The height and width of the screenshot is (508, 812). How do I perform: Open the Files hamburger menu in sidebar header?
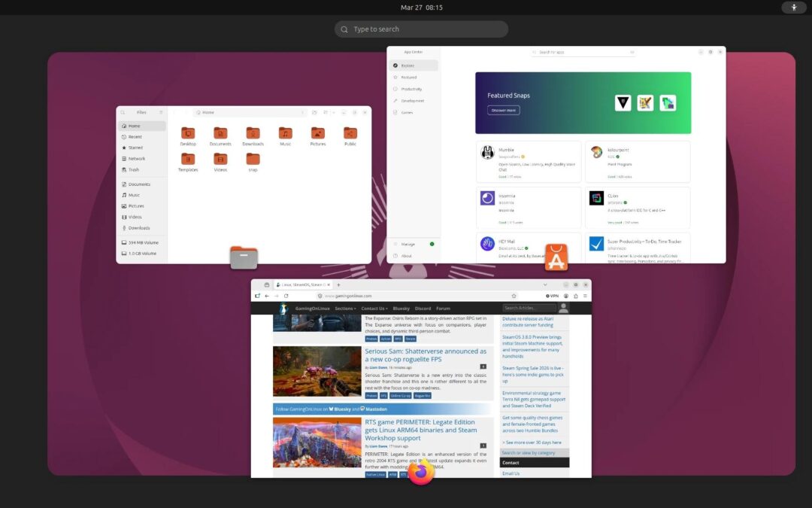point(161,112)
